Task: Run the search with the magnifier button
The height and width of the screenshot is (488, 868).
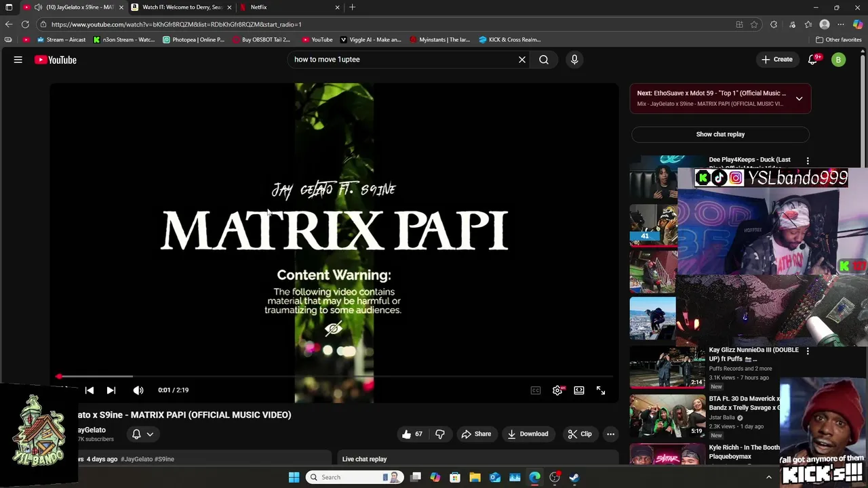Action: 544,60
